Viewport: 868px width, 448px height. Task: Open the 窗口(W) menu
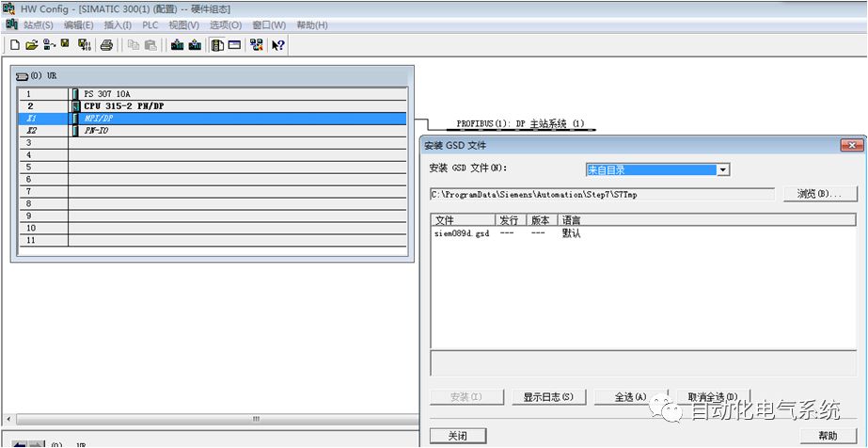pos(269,25)
